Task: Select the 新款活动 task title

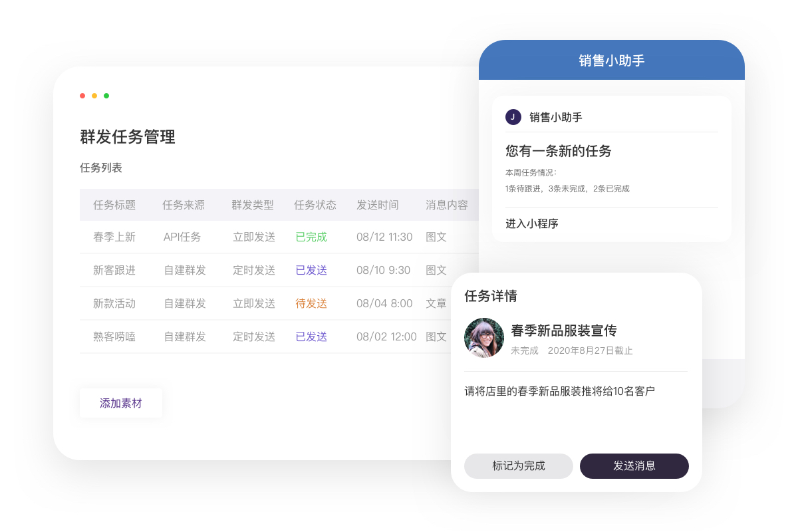Action: click(x=114, y=303)
